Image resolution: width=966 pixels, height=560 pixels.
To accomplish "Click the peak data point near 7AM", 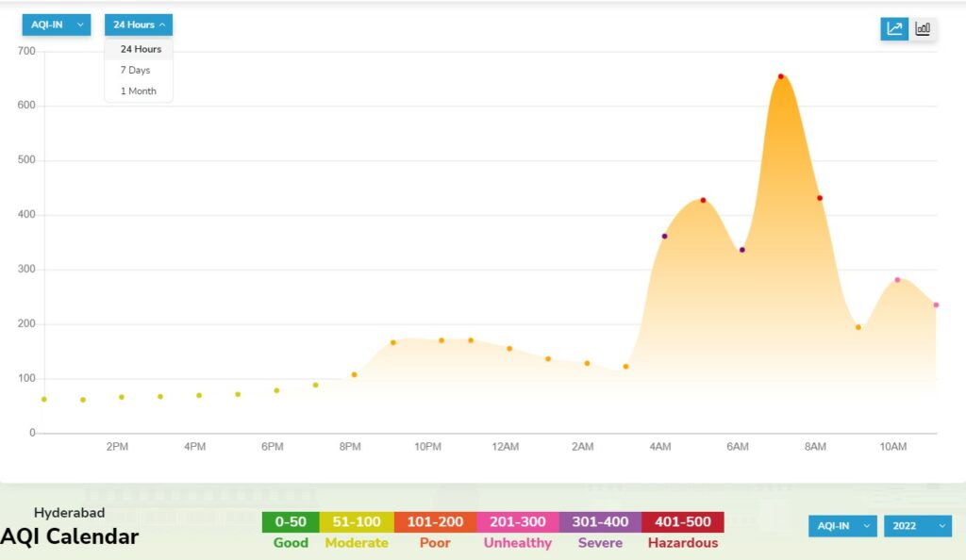I will tap(780, 77).
